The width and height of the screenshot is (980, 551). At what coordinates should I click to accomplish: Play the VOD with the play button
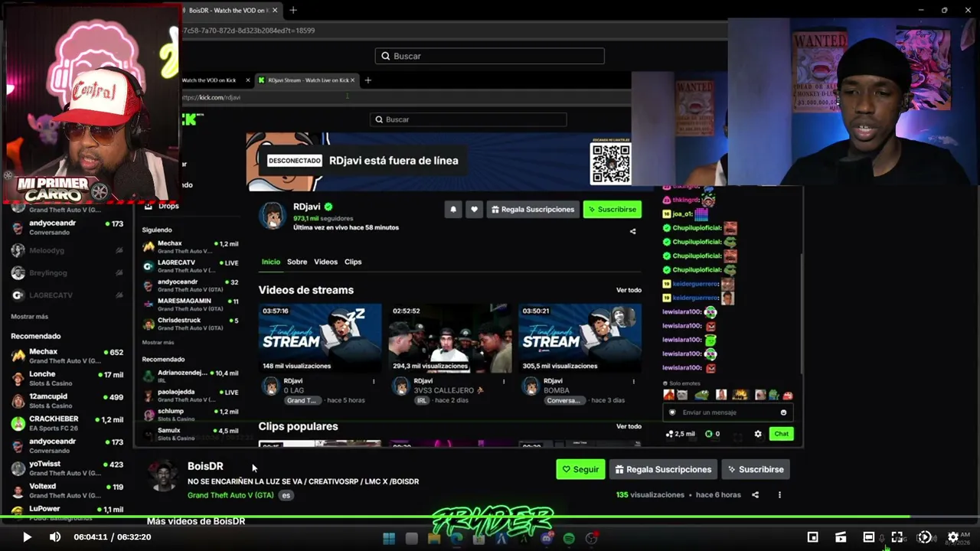27,537
